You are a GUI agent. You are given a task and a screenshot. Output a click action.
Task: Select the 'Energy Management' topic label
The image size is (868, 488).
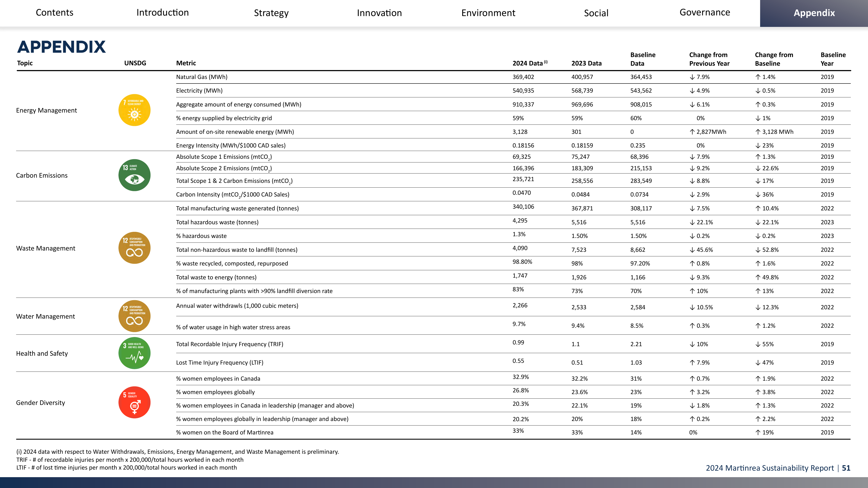[x=46, y=110]
